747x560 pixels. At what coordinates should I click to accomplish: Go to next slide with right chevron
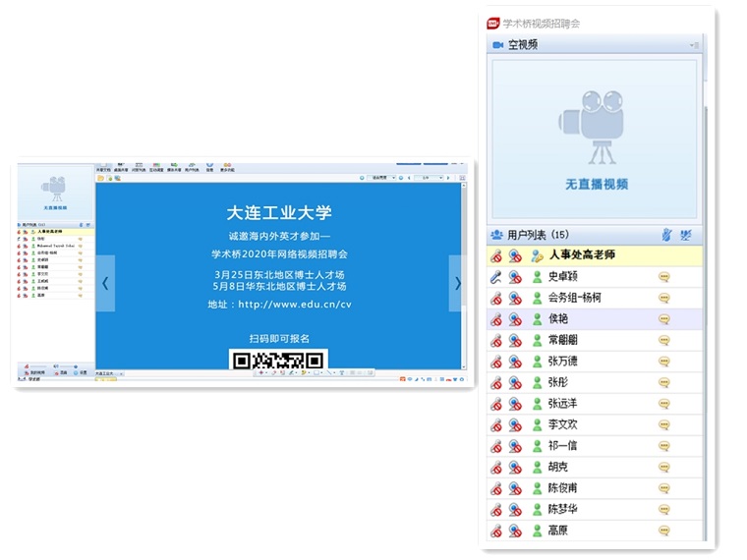point(457,283)
